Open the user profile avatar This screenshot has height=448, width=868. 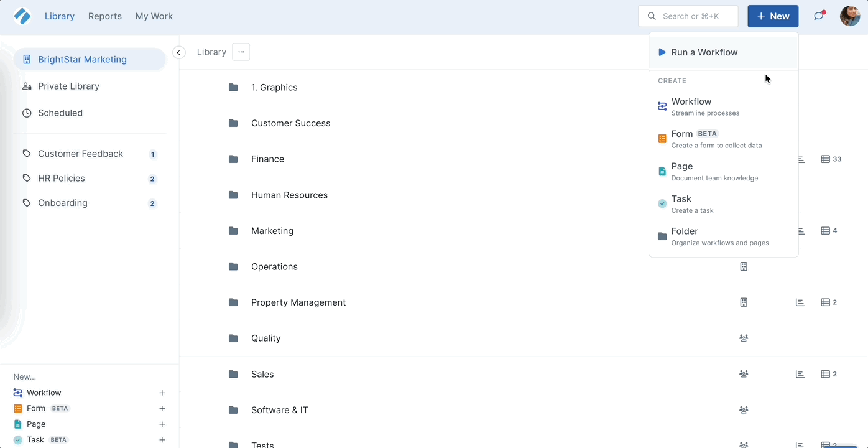point(850,16)
